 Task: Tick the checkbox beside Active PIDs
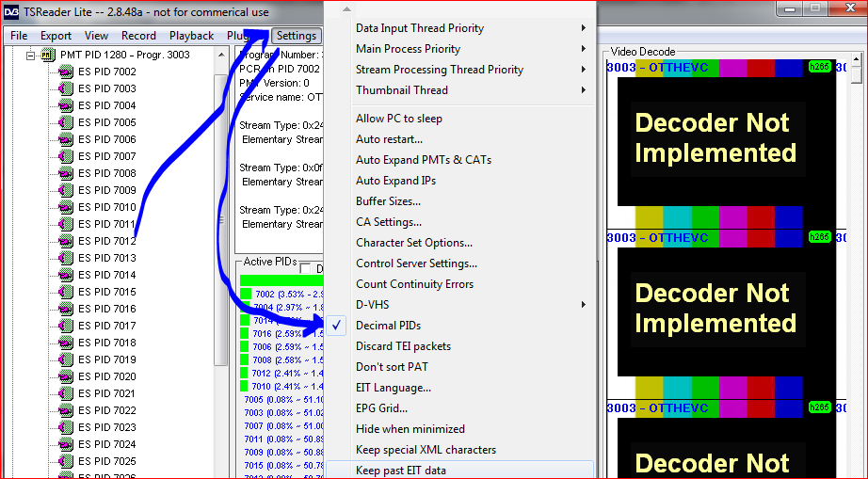(305, 268)
